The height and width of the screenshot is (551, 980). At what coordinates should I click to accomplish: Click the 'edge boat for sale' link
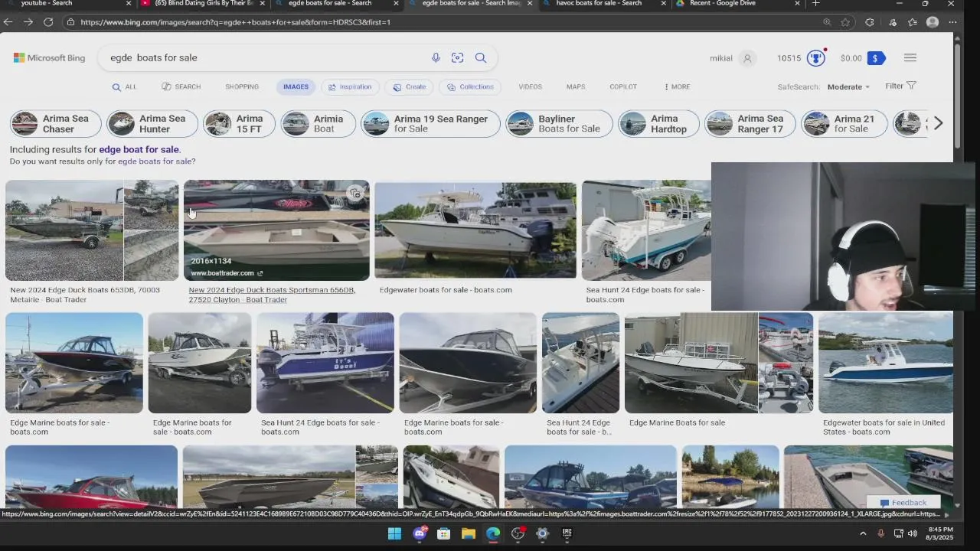click(x=139, y=149)
